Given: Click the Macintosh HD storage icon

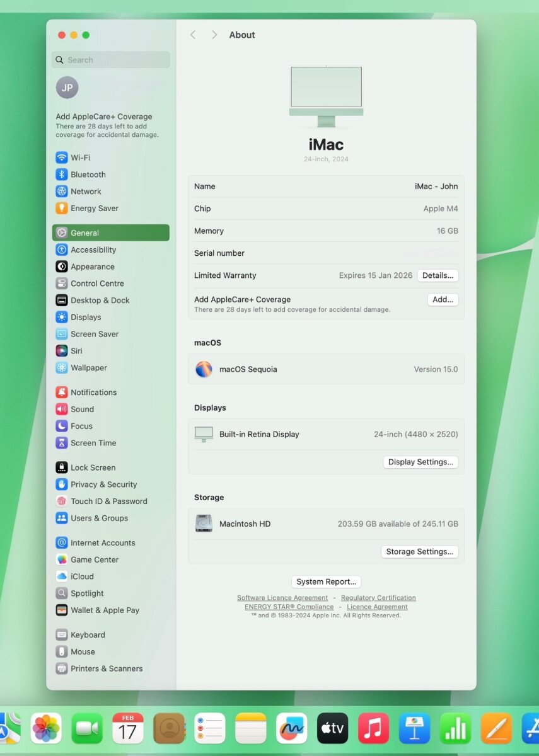Looking at the screenshot, I should (x=204, y=524).
